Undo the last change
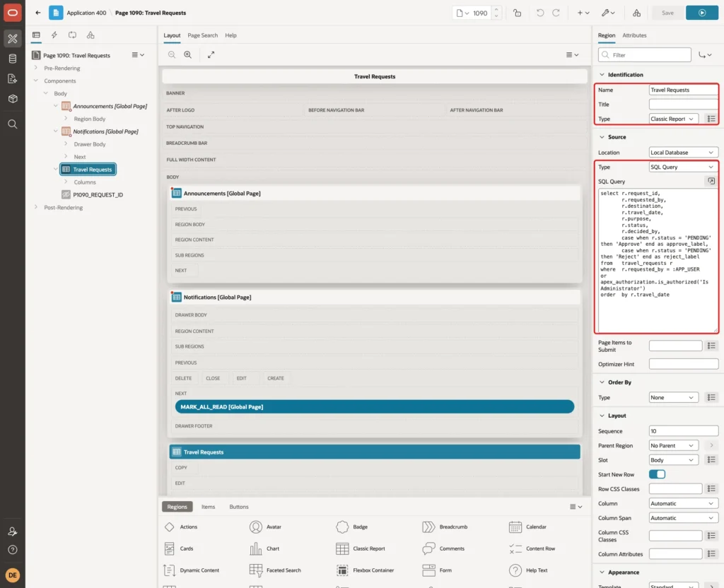Screen dimensions: 724x588 pyautogui.click(x=539, y=13)
